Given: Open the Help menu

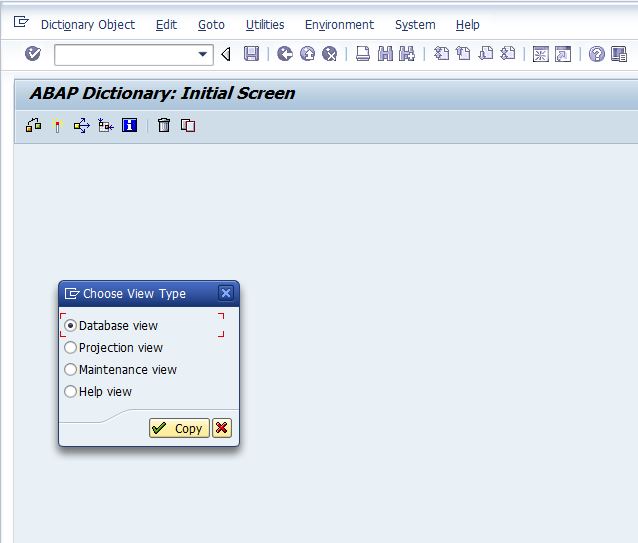Looking at the screenshot, I should (x=468, y=25).
